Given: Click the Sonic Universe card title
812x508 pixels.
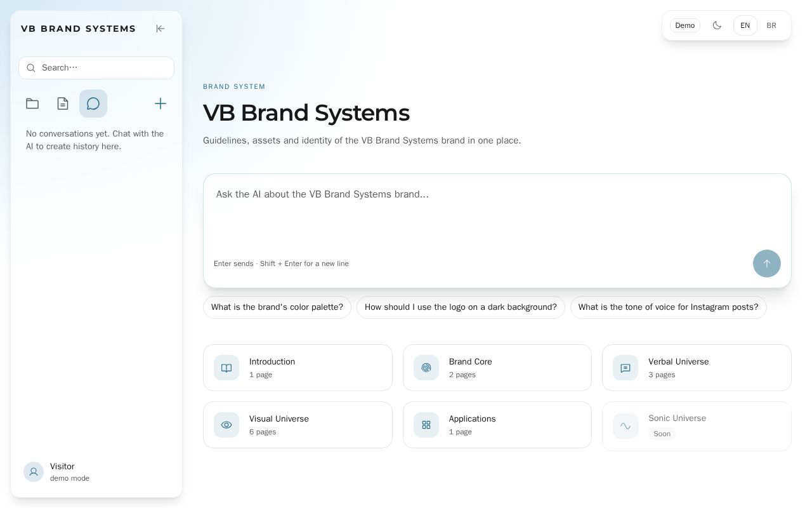Looking at the screenshot, I should coord(677,418).
